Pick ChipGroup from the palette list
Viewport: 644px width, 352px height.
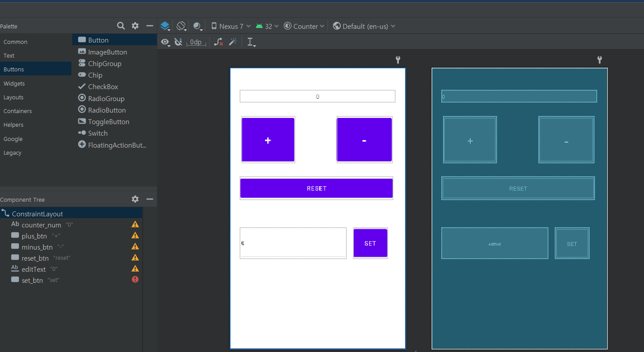tap(114, 63)
